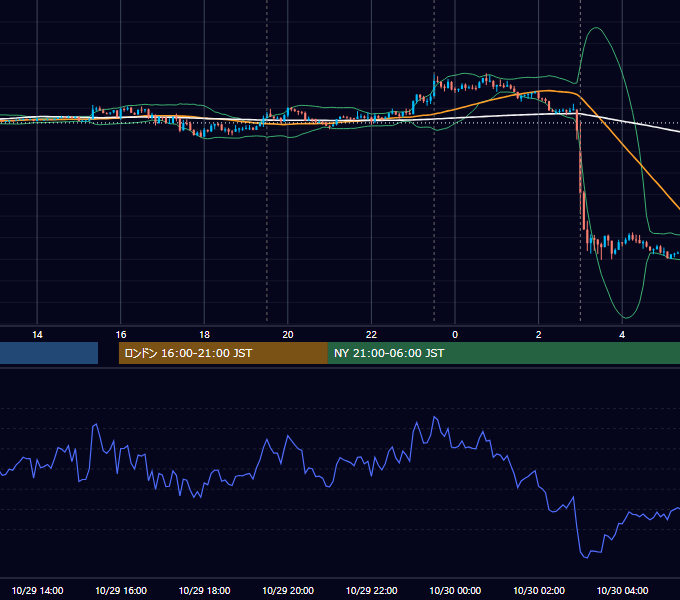
Task: Click the 22 hour axis label
Action: pos(371,335)
